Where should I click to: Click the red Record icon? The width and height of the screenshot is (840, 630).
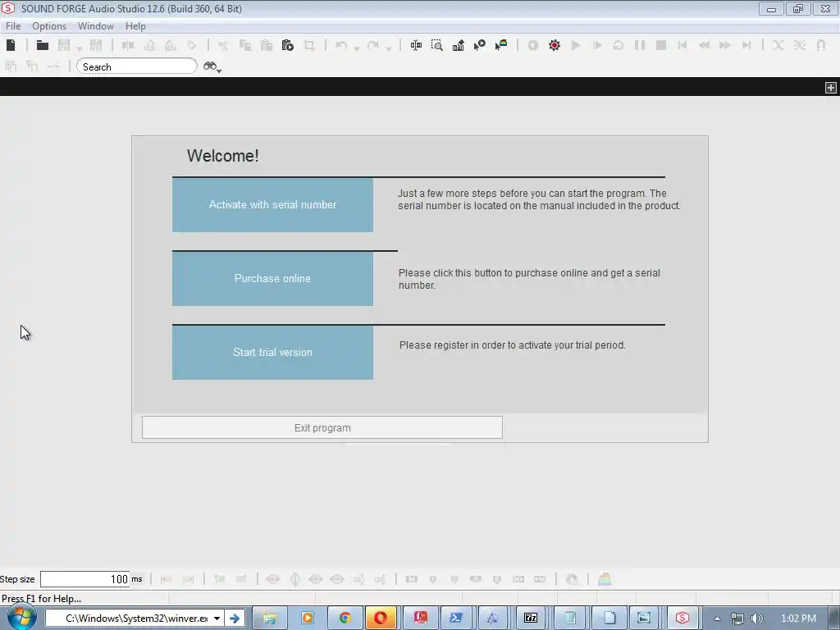click(555, 45)
